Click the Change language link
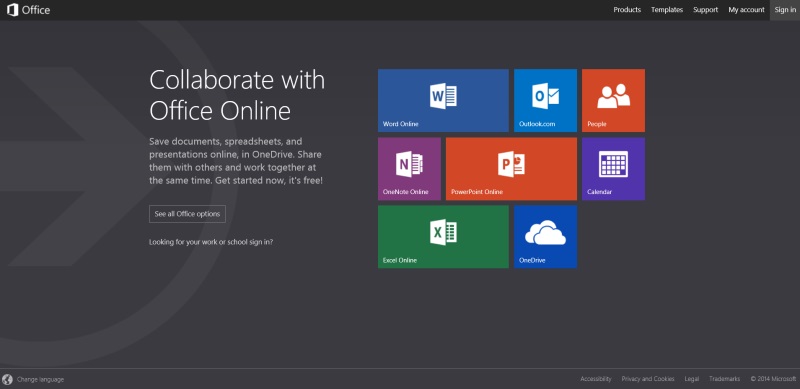Image resolution: width=800 pixels, height=389 pixels. [x=40, y=379]
